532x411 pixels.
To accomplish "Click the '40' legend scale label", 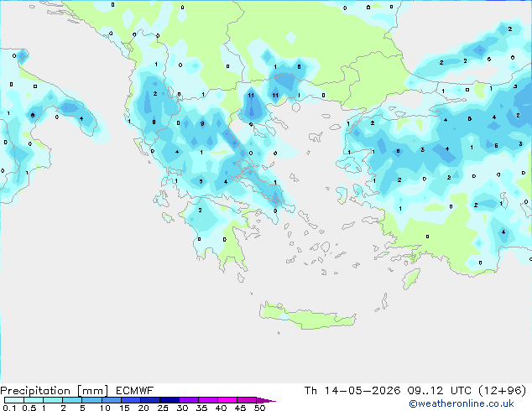I will 221,408.
